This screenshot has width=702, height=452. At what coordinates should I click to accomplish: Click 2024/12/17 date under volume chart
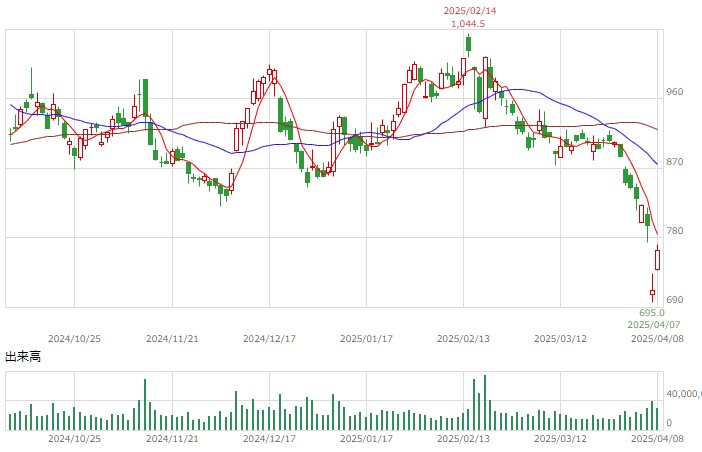pyautogui.click(x=270, y=439)
